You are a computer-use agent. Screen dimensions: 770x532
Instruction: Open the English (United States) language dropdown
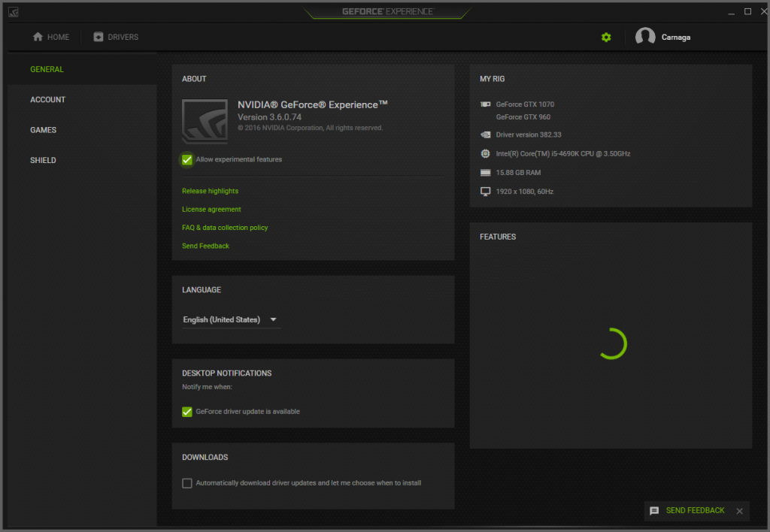[x=231, y=320]
